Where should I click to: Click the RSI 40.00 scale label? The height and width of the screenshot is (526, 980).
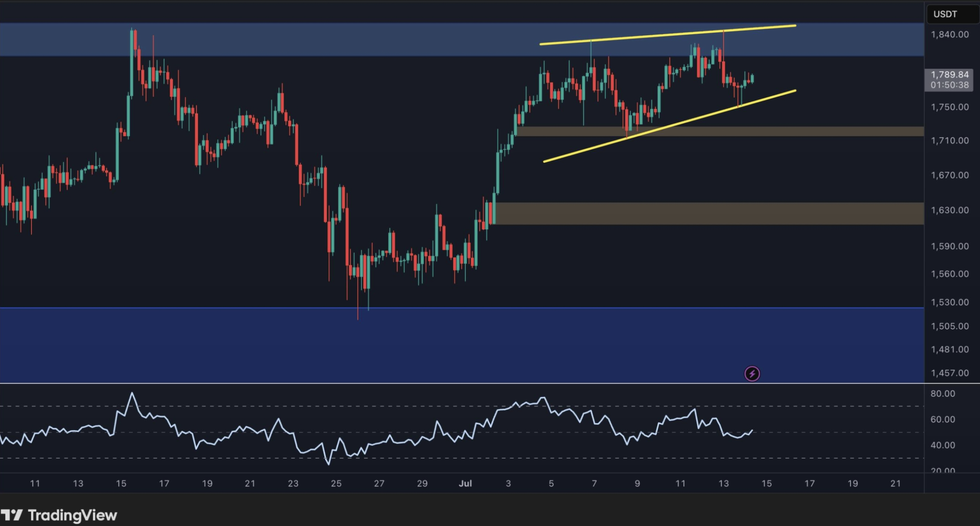click(x=942, y=445)
